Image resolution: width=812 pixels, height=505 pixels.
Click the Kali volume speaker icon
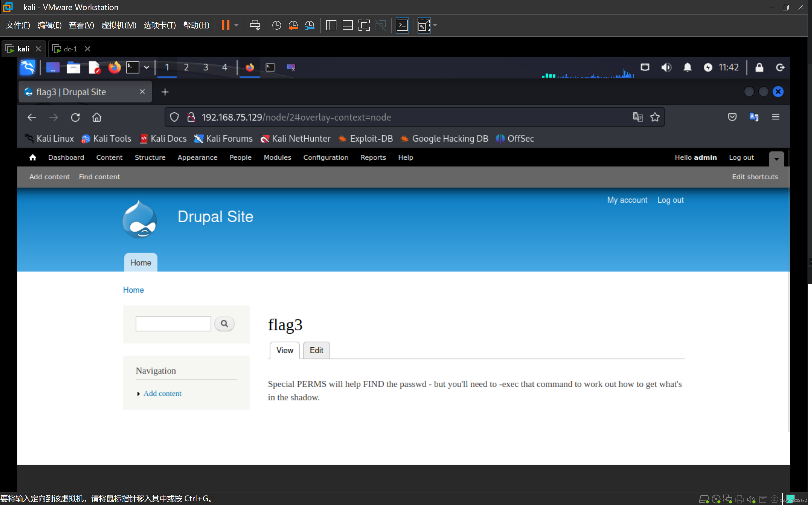click(x=666, y=68)
